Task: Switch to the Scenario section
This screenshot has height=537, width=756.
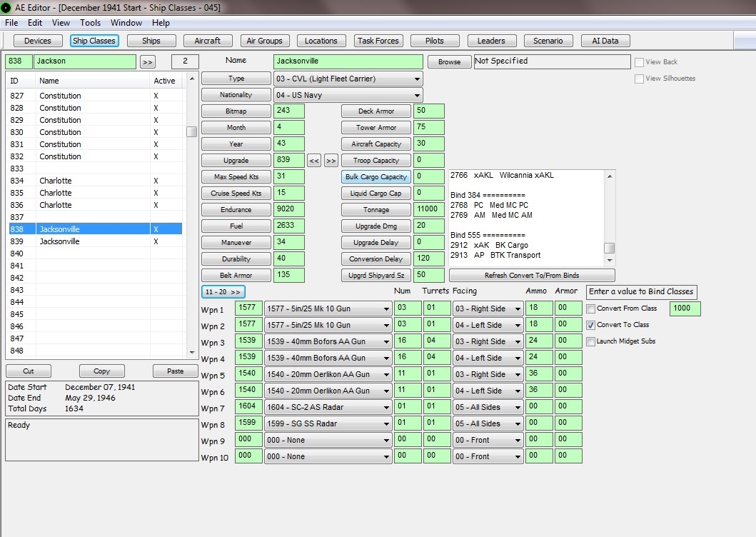Action: tap(548, 41)
